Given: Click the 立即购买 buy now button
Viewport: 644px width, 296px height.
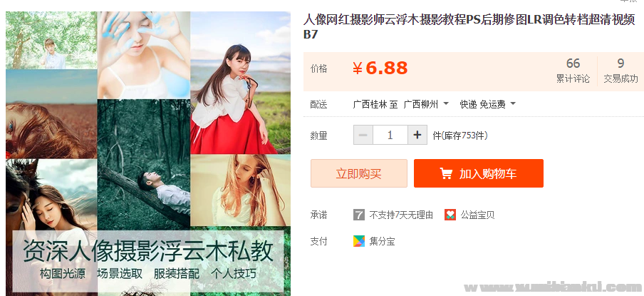Looking at the screenshot, I should 359,173.
